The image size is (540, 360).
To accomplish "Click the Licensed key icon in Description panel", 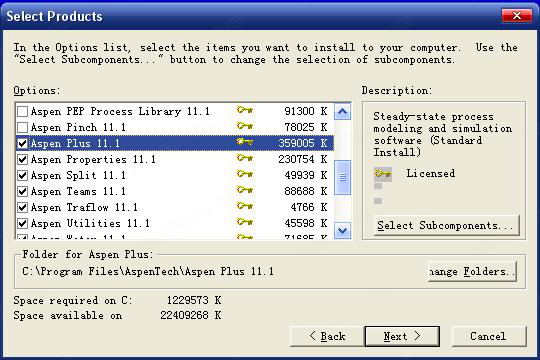I will click(x=383, y=174).
